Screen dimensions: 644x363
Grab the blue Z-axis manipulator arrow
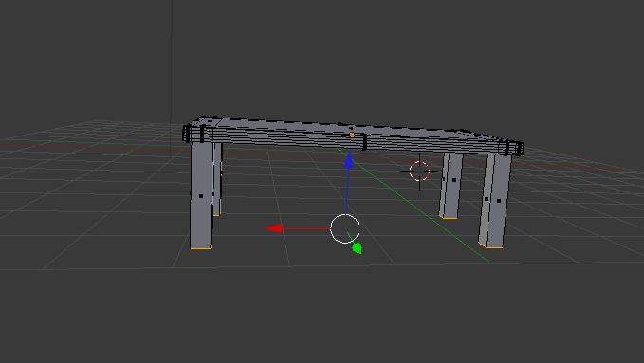349,160
